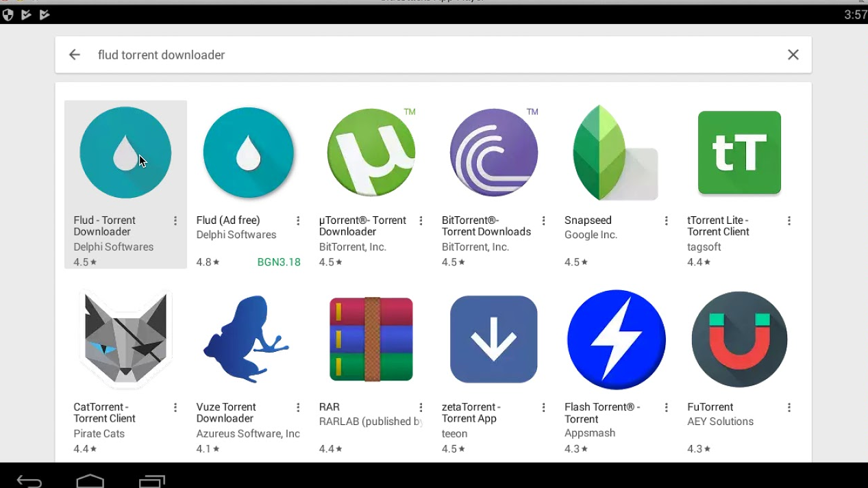Click the 'RARLAB (published by' developer text
Viewport: 868px width, 488px height.
(371, 422)
